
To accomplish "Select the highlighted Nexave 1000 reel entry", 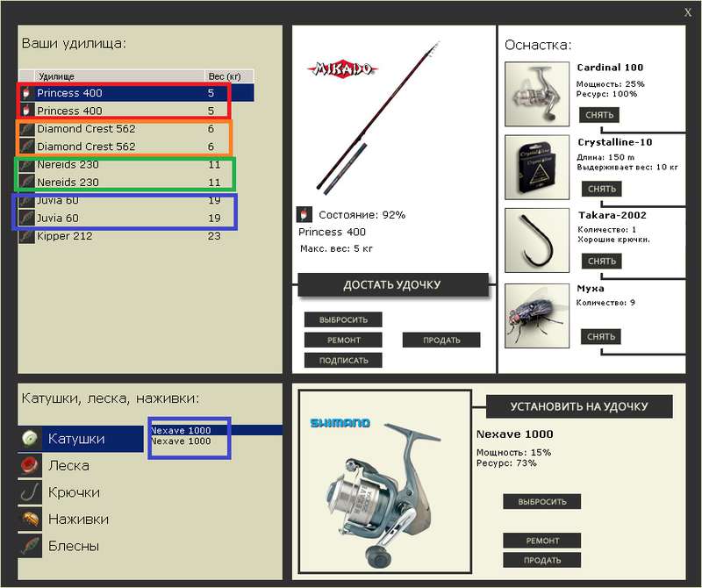I will (216, 430).
